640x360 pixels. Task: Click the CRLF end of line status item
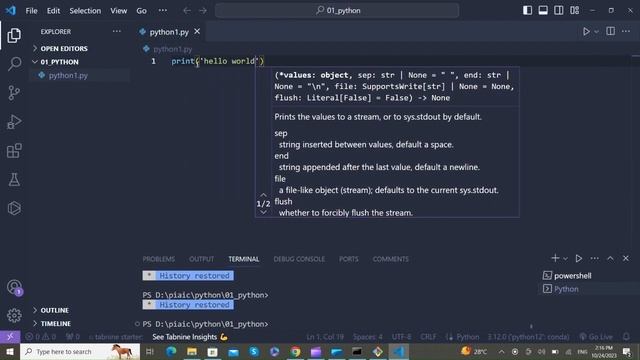pyautogui.click(x=428, y=337)
